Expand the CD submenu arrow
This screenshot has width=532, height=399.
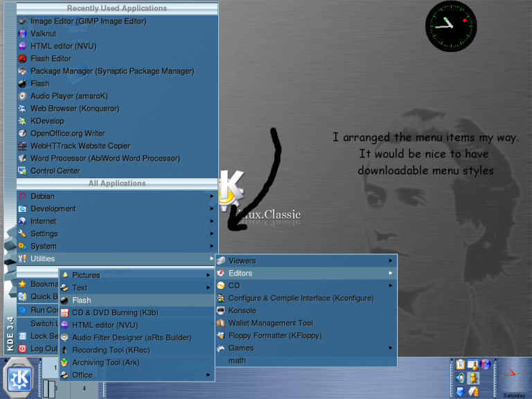391,285
